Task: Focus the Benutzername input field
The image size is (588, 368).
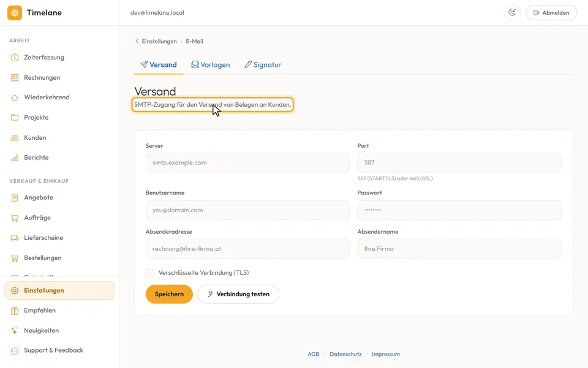Action: click(x=247, y=210)
